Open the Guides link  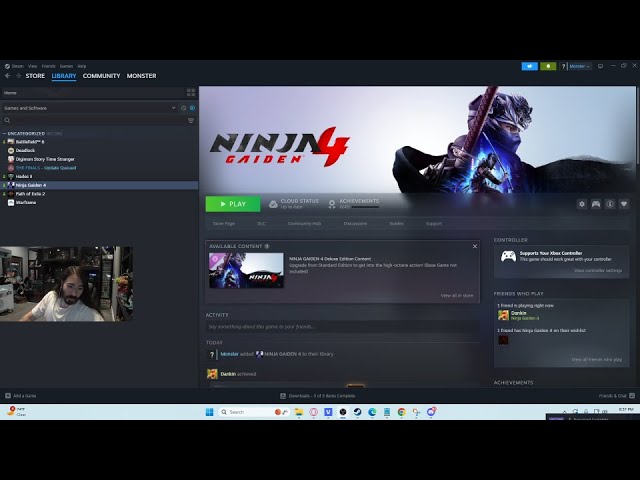396,224
